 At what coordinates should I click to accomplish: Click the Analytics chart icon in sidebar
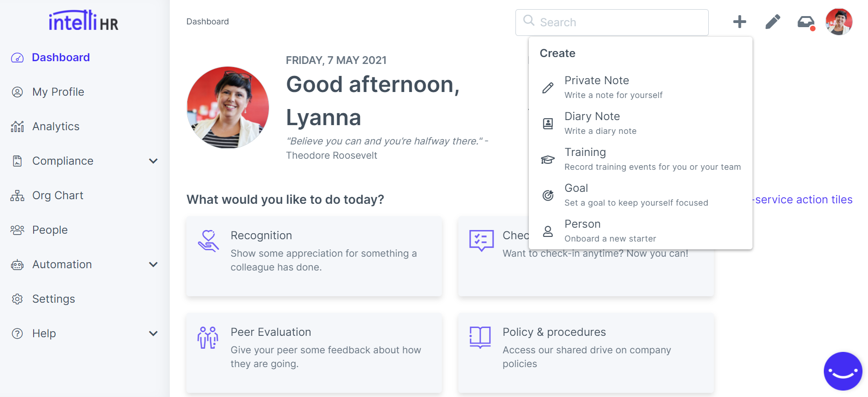17,127
